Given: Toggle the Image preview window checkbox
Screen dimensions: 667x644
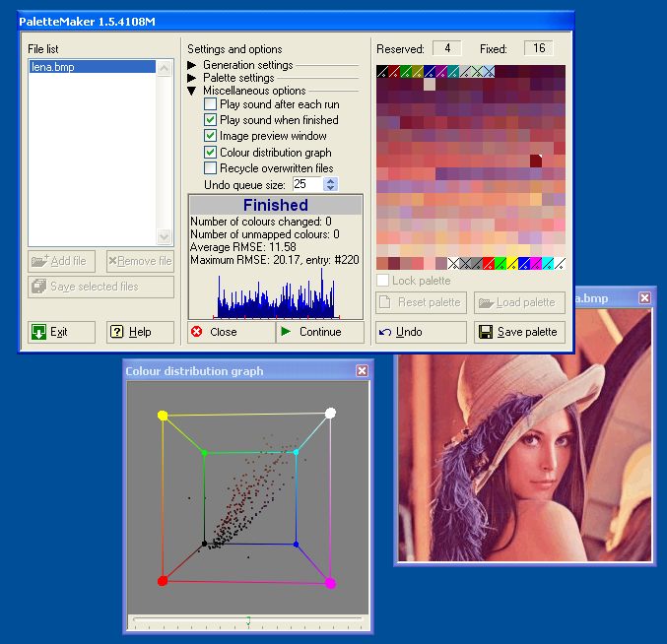Looking at the screenshot, I should coord(210,136).
